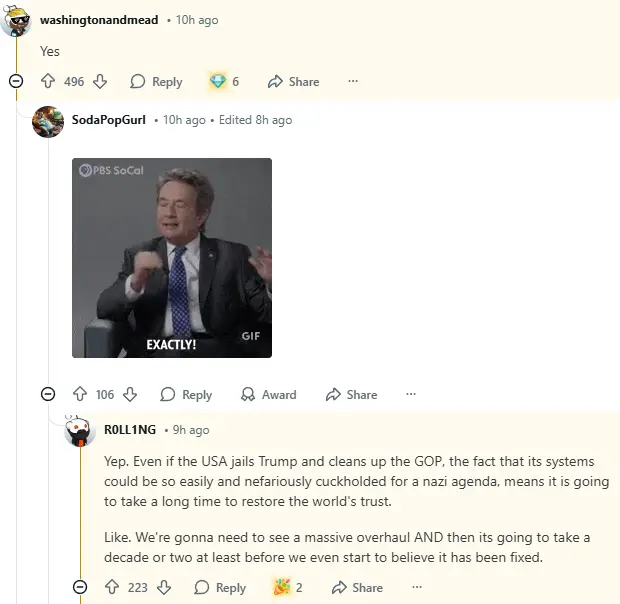Collapse washingtonandmead's comment thread
The image size is (620, 604).
point(16,81)
